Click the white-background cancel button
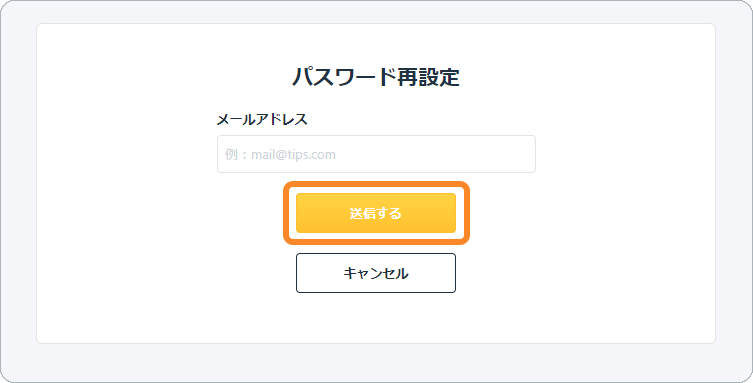753x383 pixels. [376, 273]
